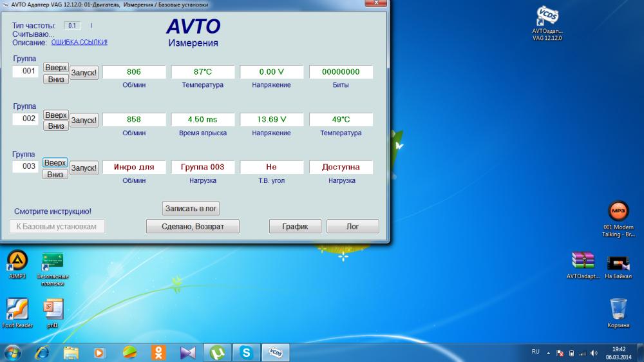Click the 806 Об/мин value
The image size is (644, 362).
[x=134, y=72]
